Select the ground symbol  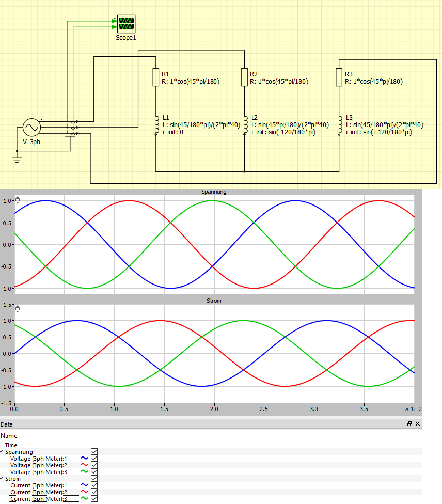click(17, 159)
